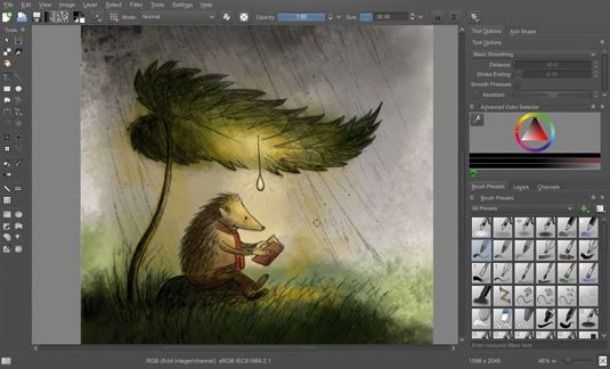
Task: Open the Filter menu
Action: [x=136, y=5]
